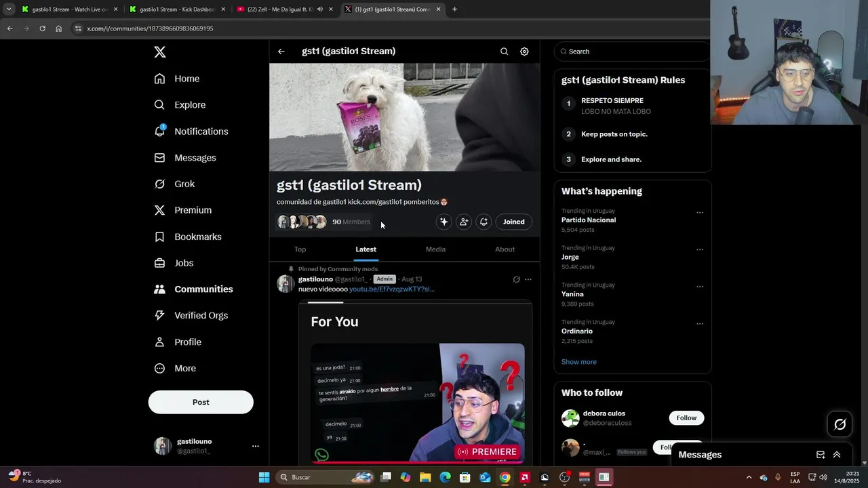Open Notifications in the sidebar
The image size is (868, 488).
191,131
